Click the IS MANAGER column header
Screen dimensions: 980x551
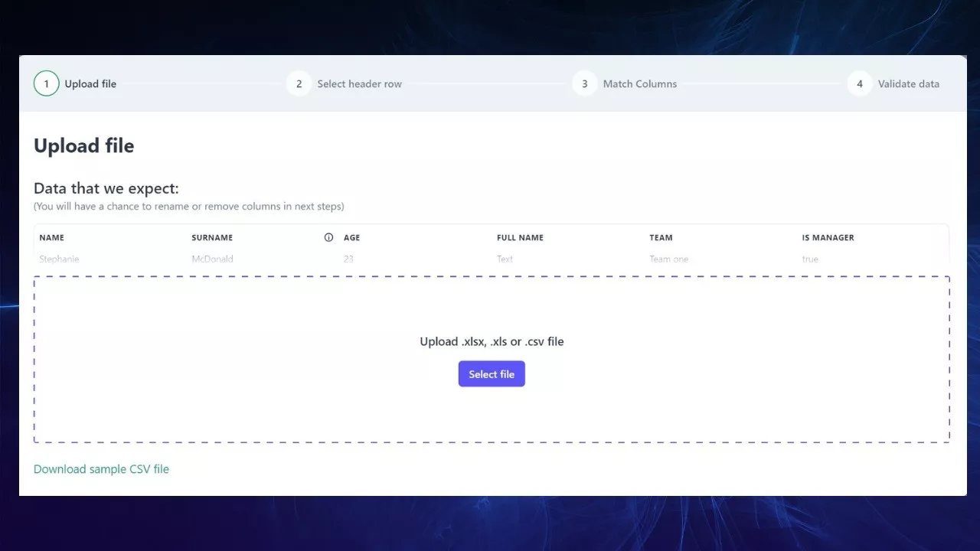[x=828, y=238]
